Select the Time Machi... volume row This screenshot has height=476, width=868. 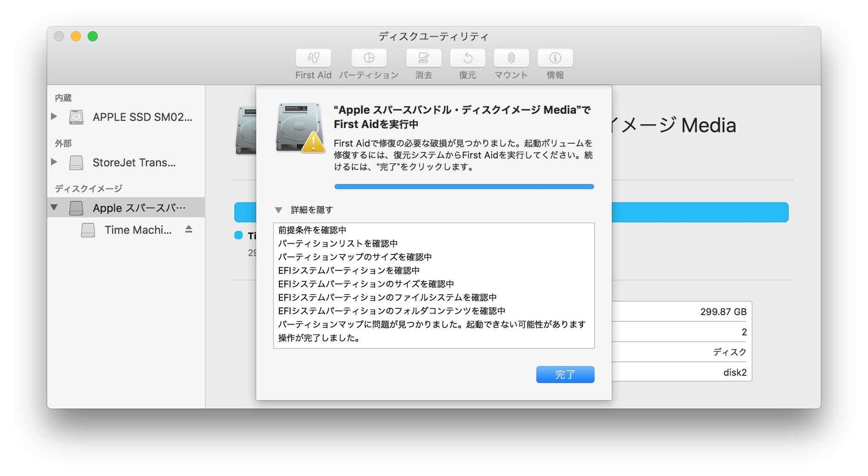tap(126, 230)
